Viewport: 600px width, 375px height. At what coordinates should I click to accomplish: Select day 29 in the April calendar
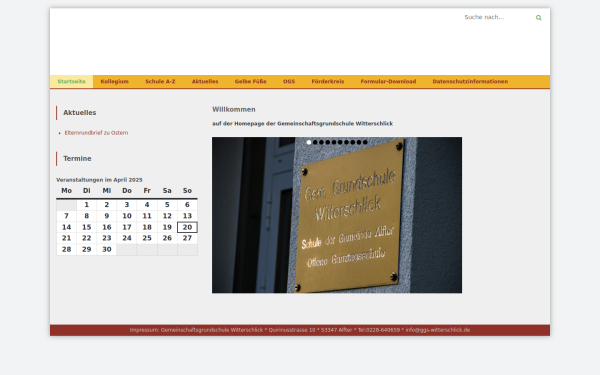tap(87, 249)
